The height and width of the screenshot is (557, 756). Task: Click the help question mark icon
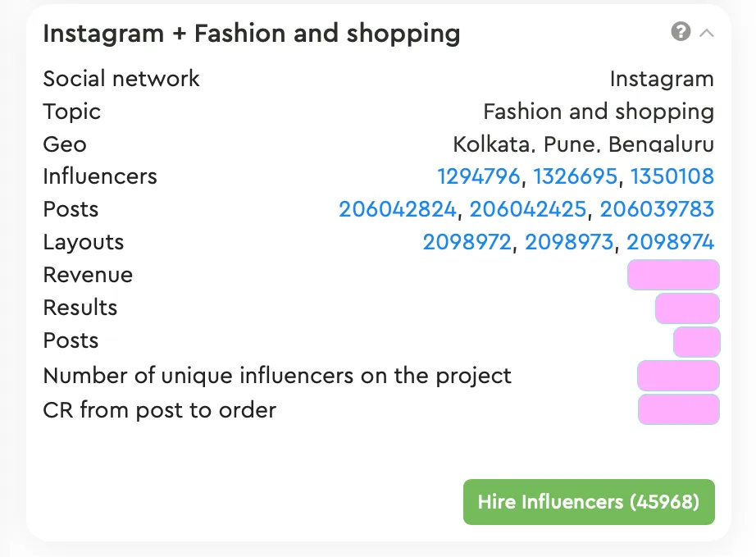[680, 32]
